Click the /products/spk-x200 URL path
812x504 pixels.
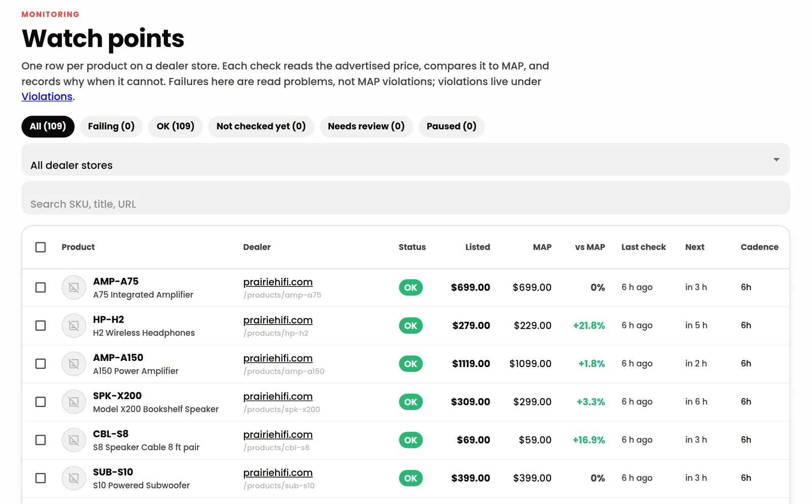pos(282,410)
